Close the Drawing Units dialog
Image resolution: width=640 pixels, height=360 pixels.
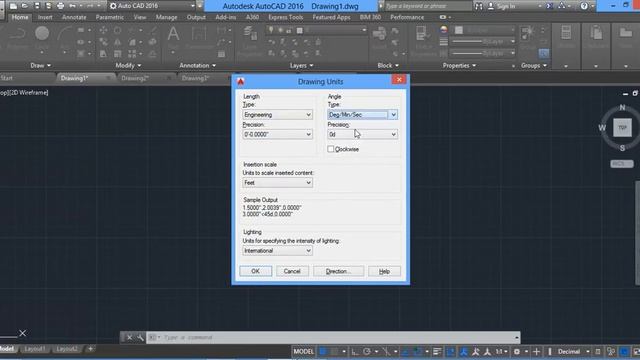click(x=399, y=80)
